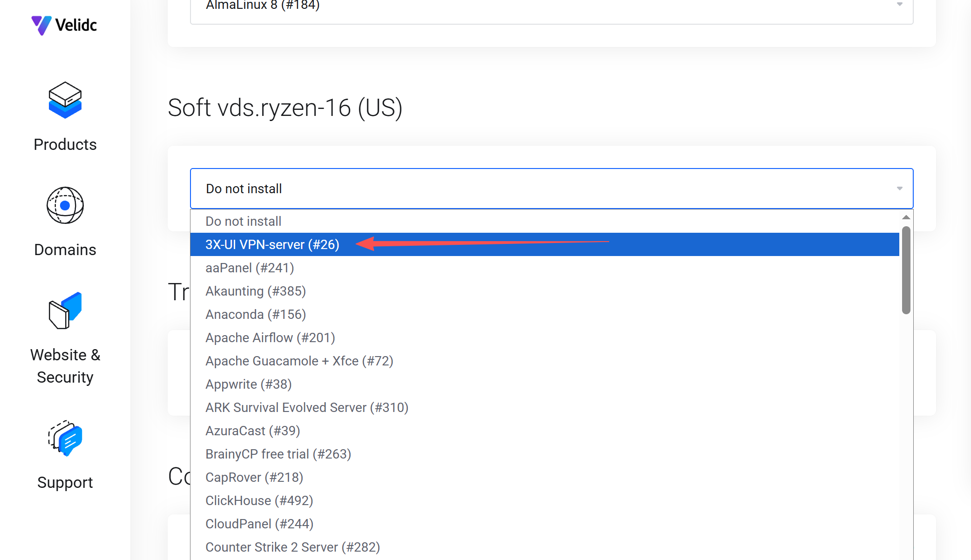
Task: Expand the AlmaLinux 8 OS dropdown arrow
Action: click(x=899, y=5)
